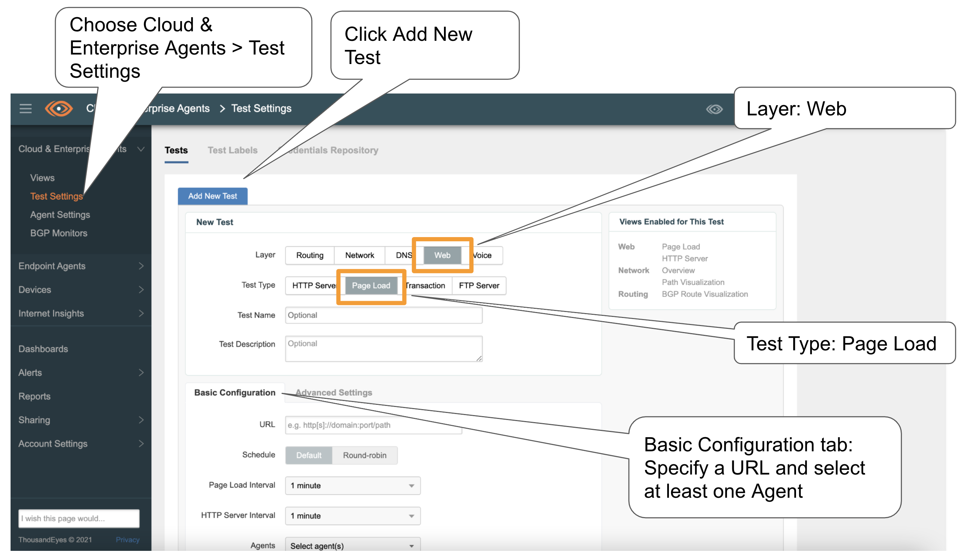Expand Internet Insights sidebar section
Viewport: 971px width, 560px height.
tap(141, 313)
